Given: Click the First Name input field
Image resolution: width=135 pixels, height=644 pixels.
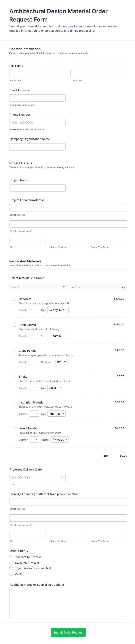Looking at the screenshot, I should pyautogui.click(x=38, y=73).
